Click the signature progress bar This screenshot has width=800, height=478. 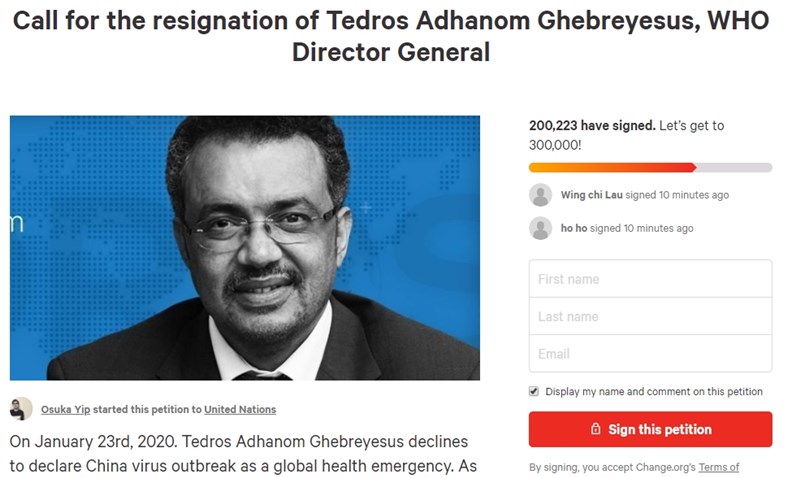650,167
